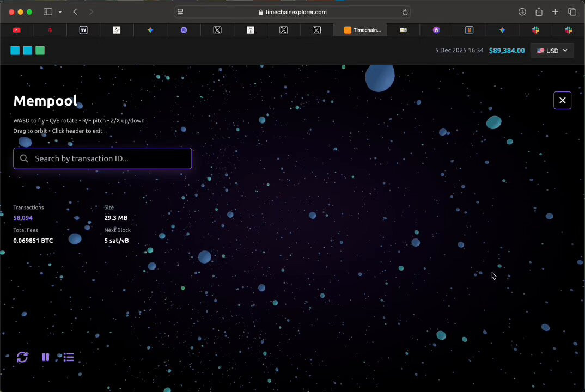Viewport: 585px width, 392px height.
Task: Close the Mempool panel with X
Action: [x=562, y=100]
